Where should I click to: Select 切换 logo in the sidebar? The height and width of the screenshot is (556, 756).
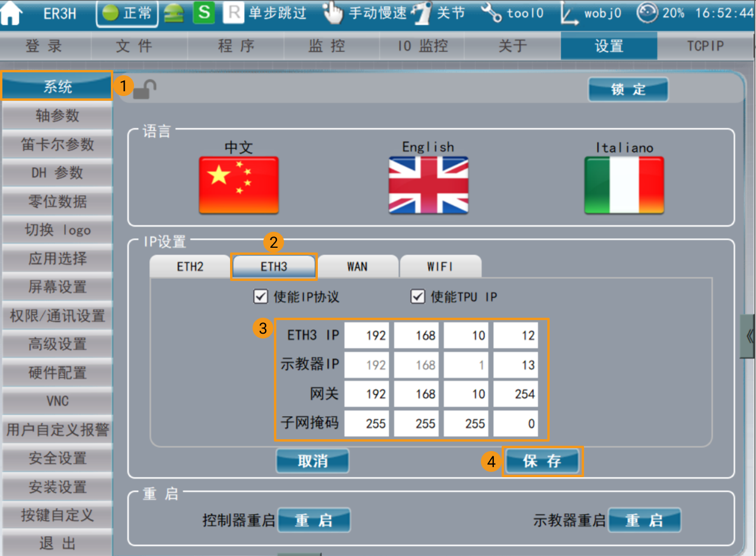pyautogui.click(x=57, y=230)
